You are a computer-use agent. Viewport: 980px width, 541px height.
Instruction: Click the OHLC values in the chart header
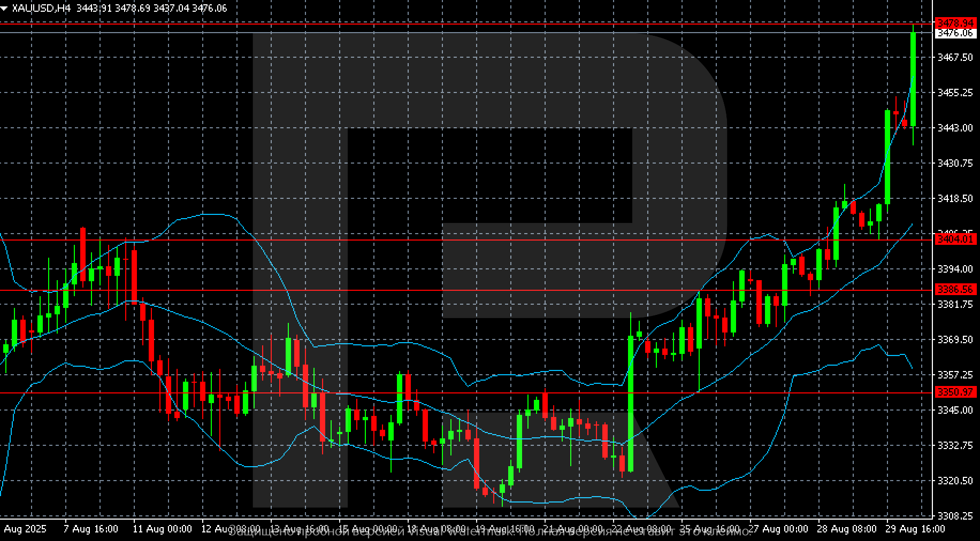click(x=151, y=9)
